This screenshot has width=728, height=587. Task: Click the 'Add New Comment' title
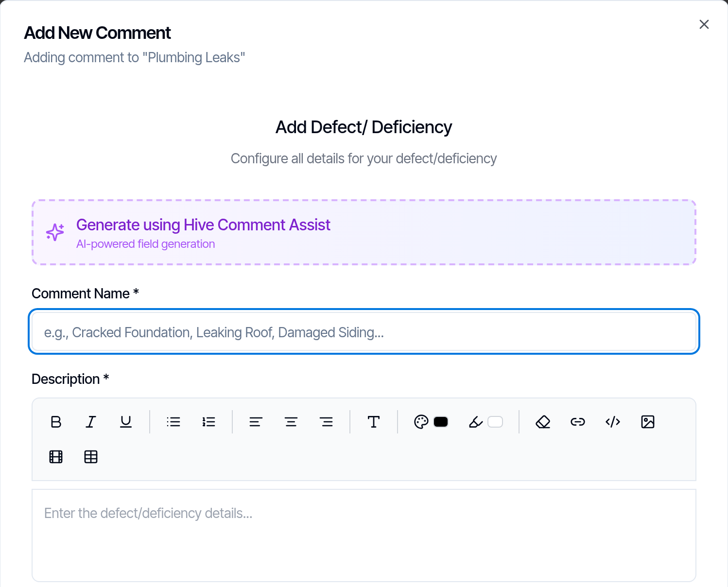point(98,33)
